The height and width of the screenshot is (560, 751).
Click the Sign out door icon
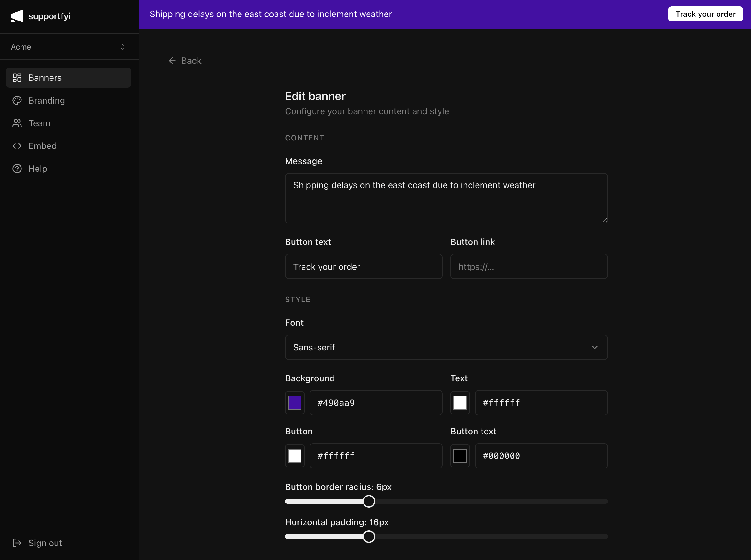(x=17, y=543)
